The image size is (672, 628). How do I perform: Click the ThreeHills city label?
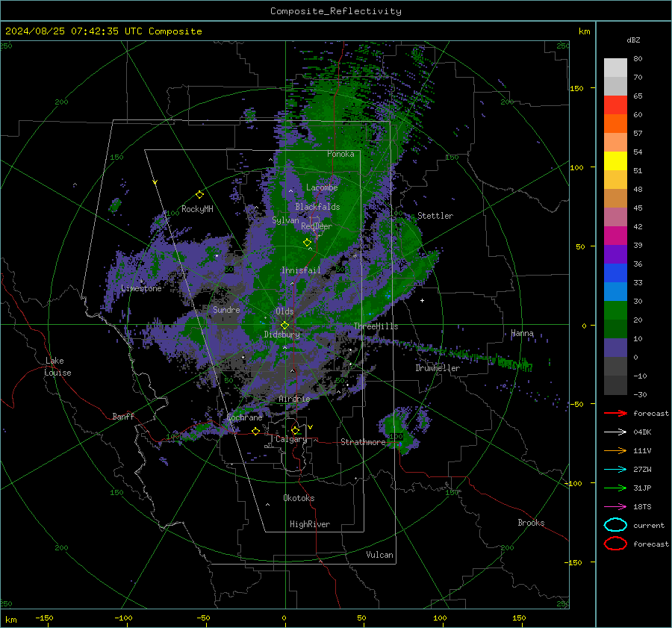(376, 326)
